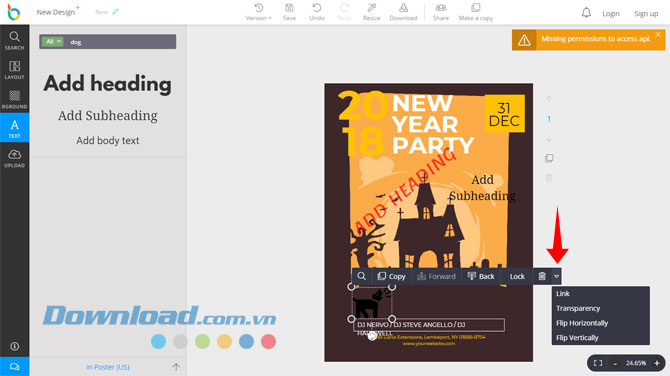Open Version history

coord(259,12)
